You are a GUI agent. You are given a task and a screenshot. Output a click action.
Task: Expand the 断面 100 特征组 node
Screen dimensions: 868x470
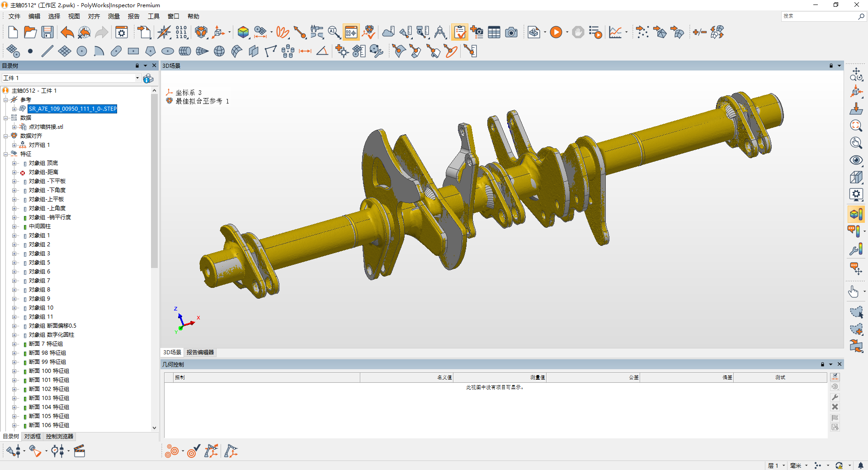14,371
